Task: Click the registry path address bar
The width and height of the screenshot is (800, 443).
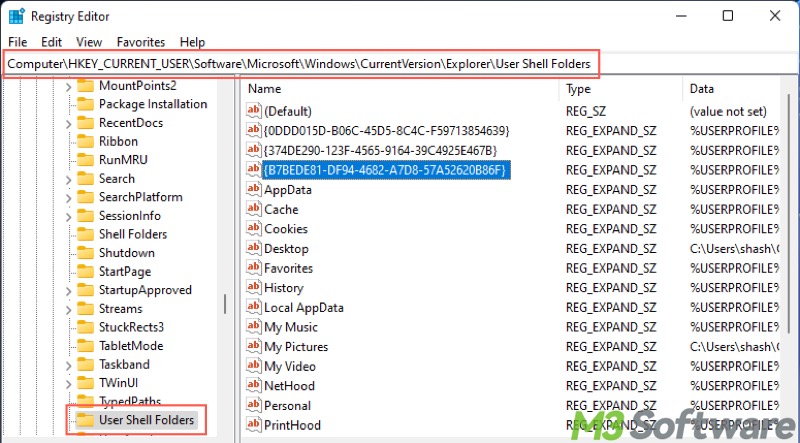Action: tap(301, 64)
